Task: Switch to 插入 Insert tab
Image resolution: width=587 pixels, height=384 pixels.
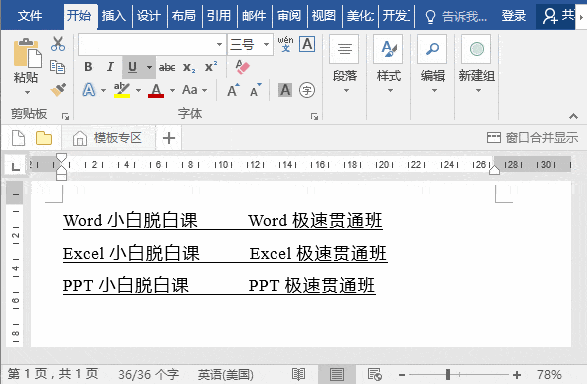Action: [x=114, y=16]
